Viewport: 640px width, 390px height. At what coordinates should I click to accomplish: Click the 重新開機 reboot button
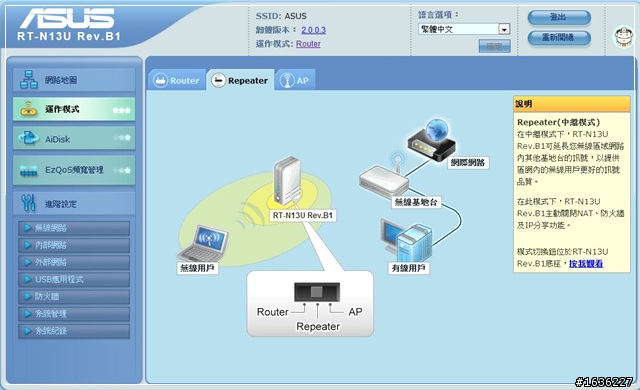tap(559, 38)
